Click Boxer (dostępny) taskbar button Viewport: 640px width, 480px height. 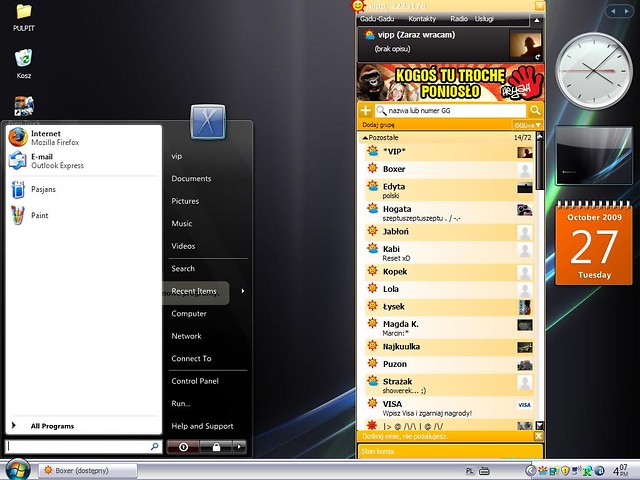click(88, 471)
